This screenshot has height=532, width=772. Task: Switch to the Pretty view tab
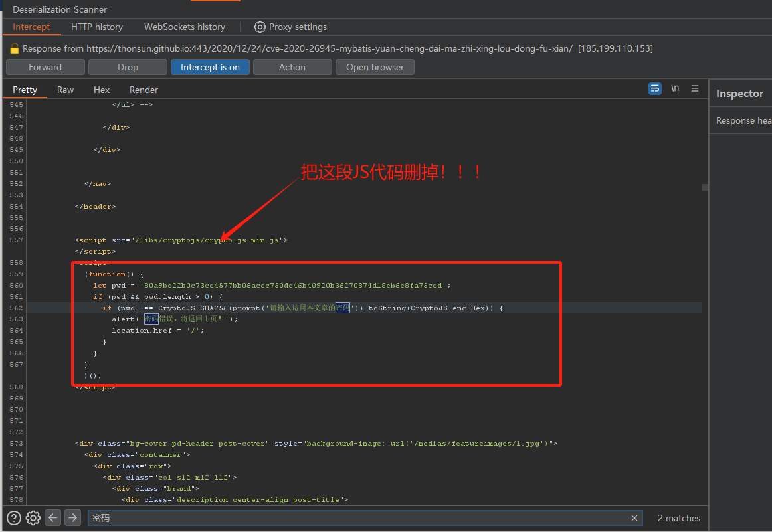coord(25,90)
